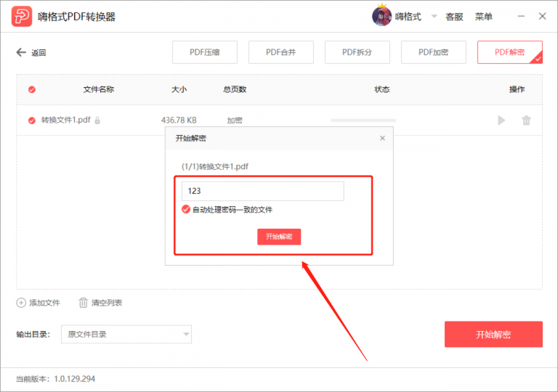This screenshot has height=392, width=558.
Task: Click the 清空列表 trash icon
Action: click(x=83, y=303)
